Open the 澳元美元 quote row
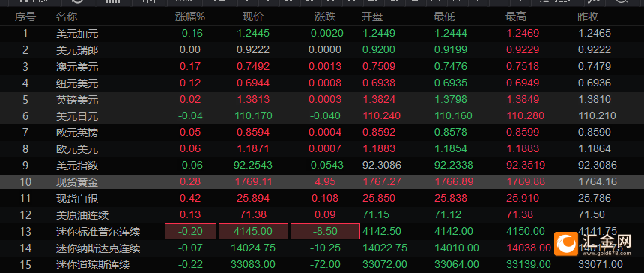The image size is (644, 273). click(322, 67)
